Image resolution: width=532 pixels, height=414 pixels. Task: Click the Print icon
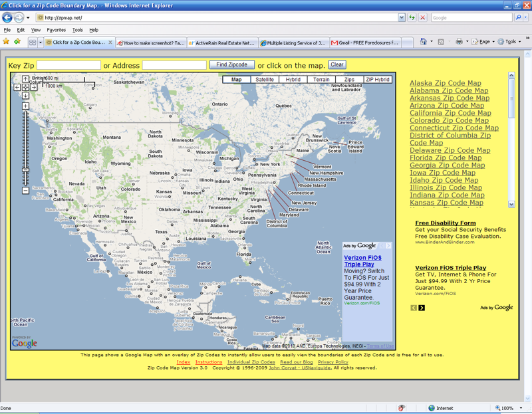(459, 41)
